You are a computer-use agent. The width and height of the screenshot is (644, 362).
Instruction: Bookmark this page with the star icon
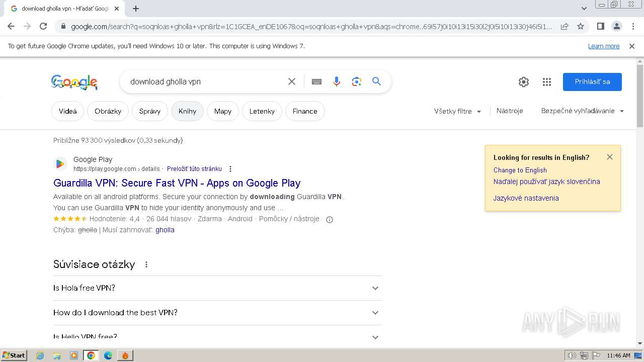click(581, 26)
